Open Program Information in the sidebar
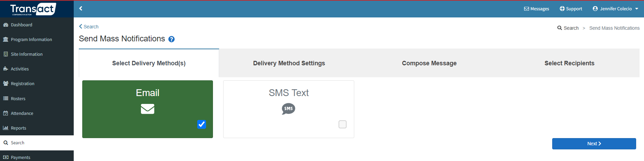This screenshot has height=161, width=644. [x=37, y=40]
